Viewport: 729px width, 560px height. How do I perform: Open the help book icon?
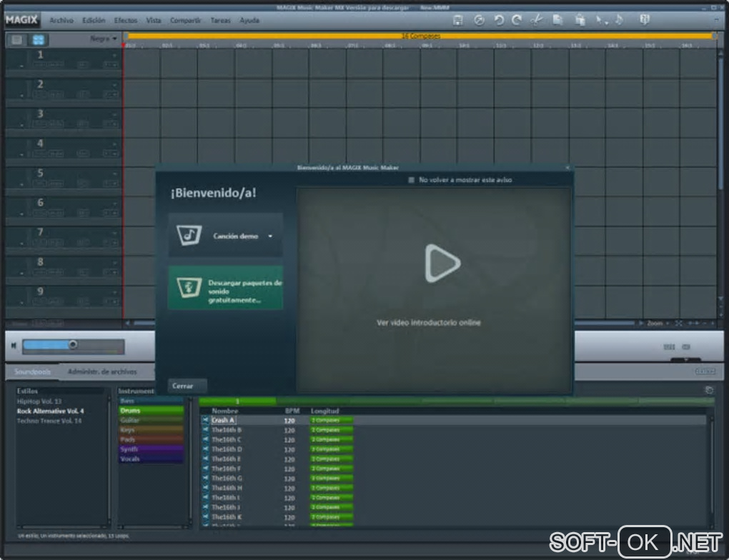[645, 20]
